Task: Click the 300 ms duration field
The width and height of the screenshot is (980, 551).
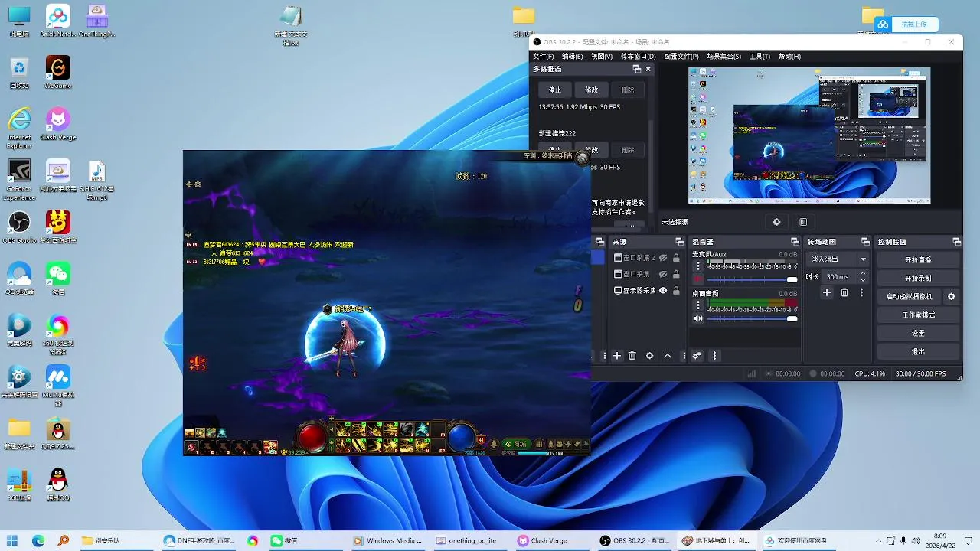Action: click(840, 277)
